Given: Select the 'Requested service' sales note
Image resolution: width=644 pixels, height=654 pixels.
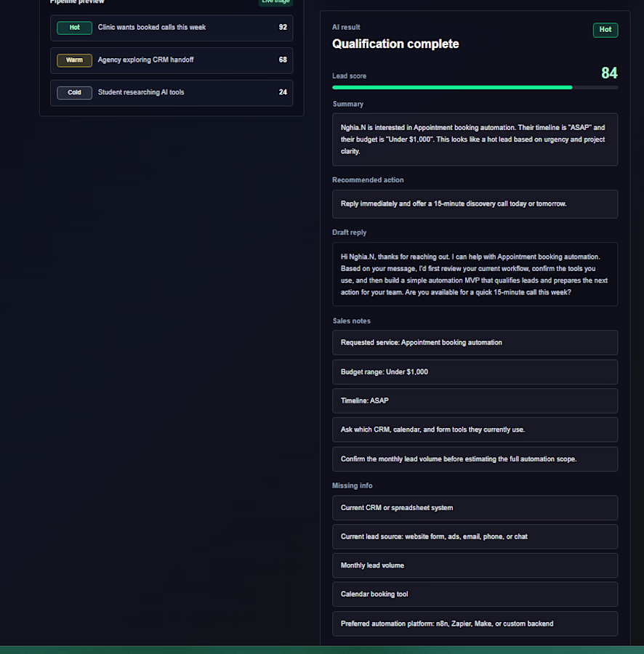Looking at the screenshot, I should [x=475, y=342].
